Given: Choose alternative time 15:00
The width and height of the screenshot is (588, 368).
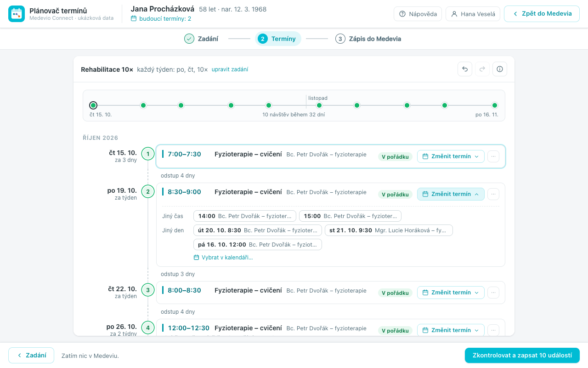Looking at the screenshot, I should 351,216.
